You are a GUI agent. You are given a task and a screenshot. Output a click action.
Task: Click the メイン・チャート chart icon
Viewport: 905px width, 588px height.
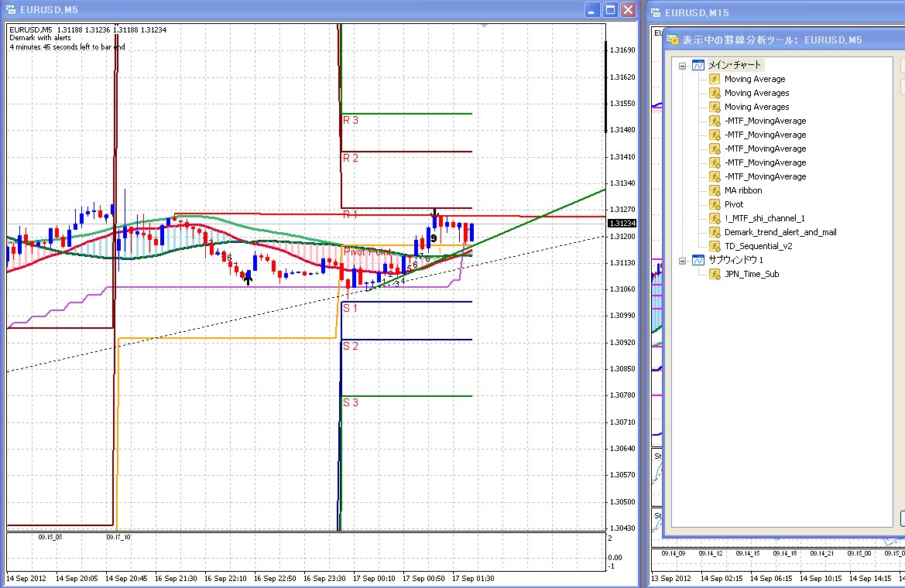click(698, 65)
